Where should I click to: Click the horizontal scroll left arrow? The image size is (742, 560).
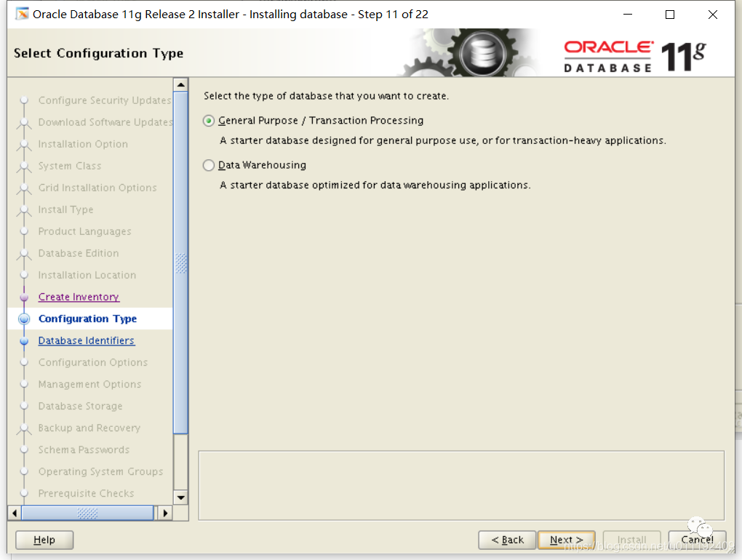pos(15,513)
